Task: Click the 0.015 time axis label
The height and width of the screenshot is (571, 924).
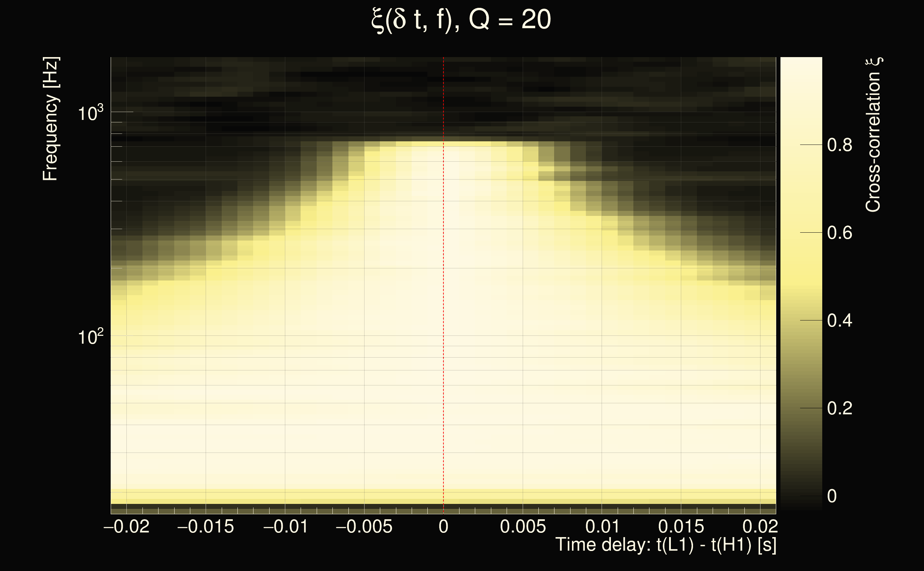Action: pos(681,526)
